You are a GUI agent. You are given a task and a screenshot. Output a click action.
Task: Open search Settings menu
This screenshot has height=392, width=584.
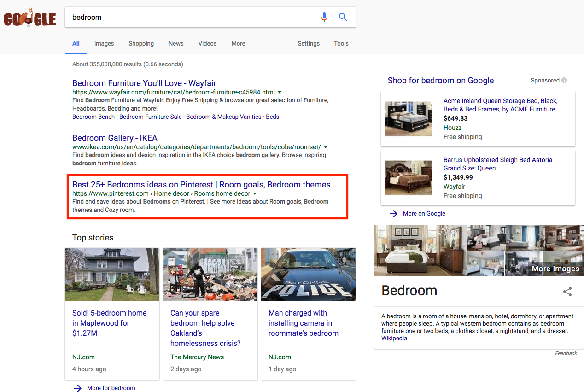pyautogui.click(x=309, y=43)
